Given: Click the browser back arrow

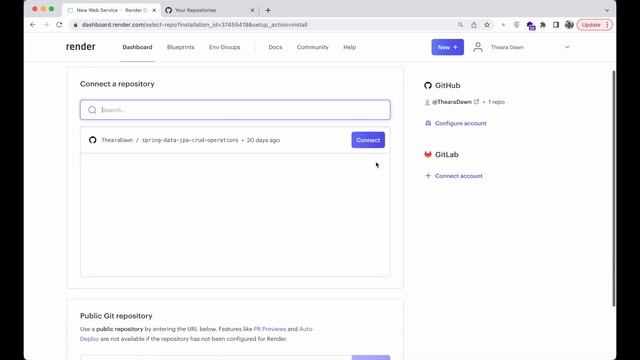Looking at the screenshot, I should [x=33, y=25].
